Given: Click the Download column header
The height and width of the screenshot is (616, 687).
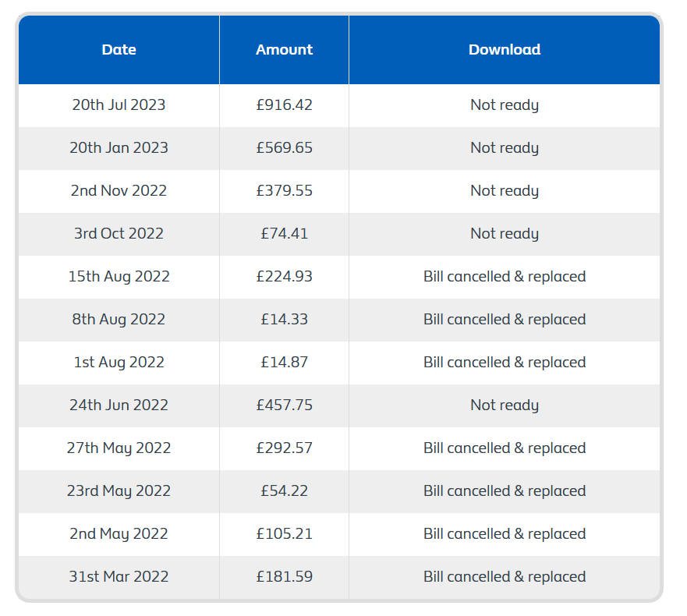Looking at the screenshot, I should tap(504, 50).
